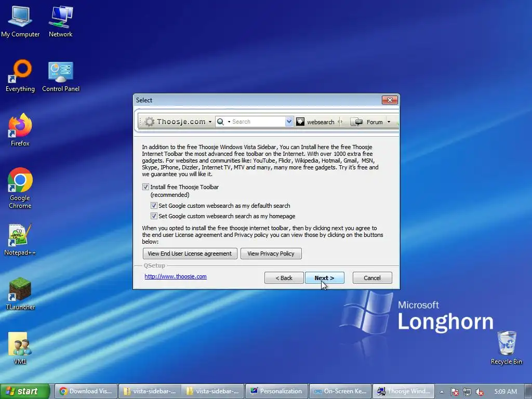
Task: Click the 5:09 AM clock
Action: point(506,392)
